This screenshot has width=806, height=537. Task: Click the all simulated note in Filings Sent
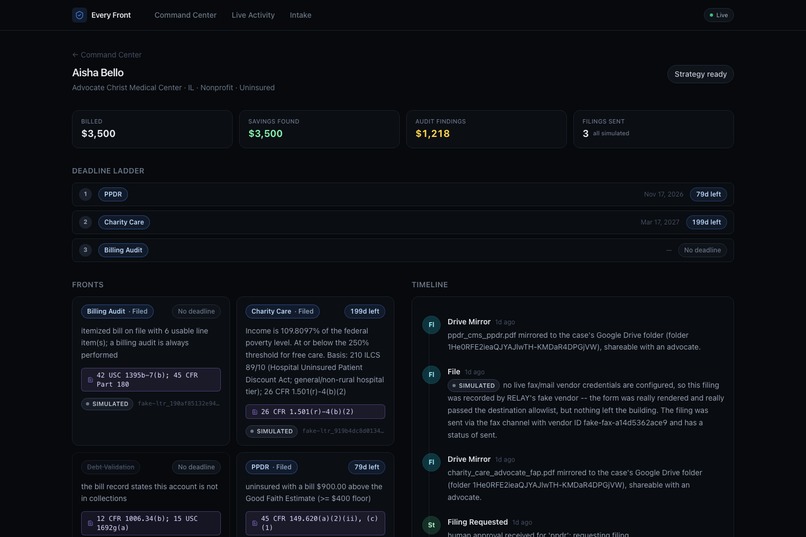(x=611, y=133)
